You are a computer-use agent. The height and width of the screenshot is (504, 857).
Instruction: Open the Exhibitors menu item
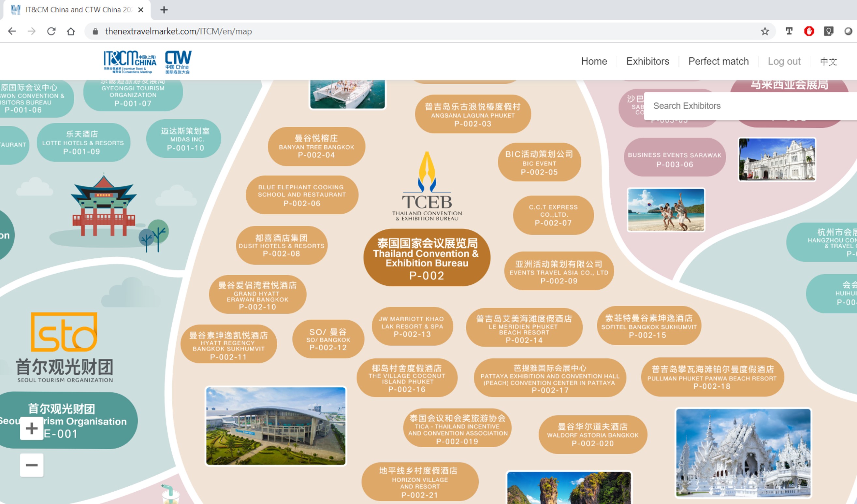coord(647,61)
